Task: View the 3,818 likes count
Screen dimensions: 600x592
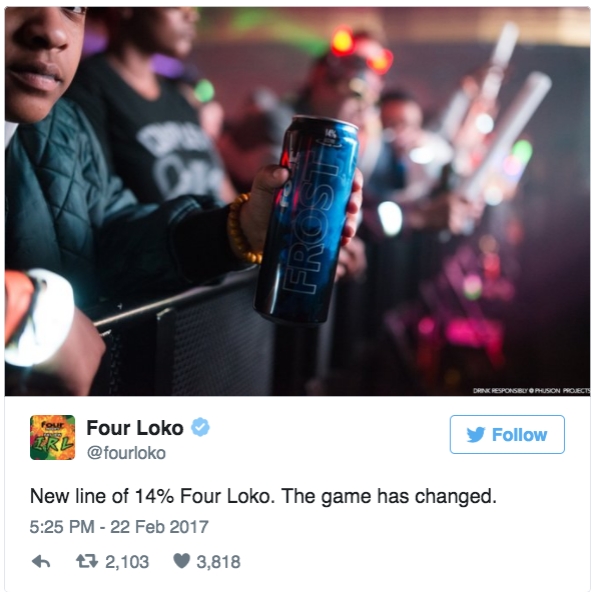Action: (x=218, y=562)
